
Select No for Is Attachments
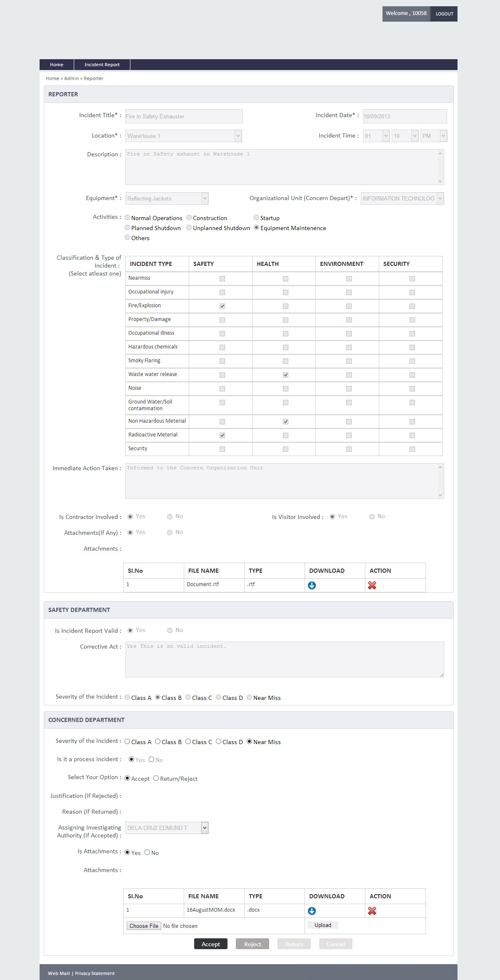click(147, 852)
